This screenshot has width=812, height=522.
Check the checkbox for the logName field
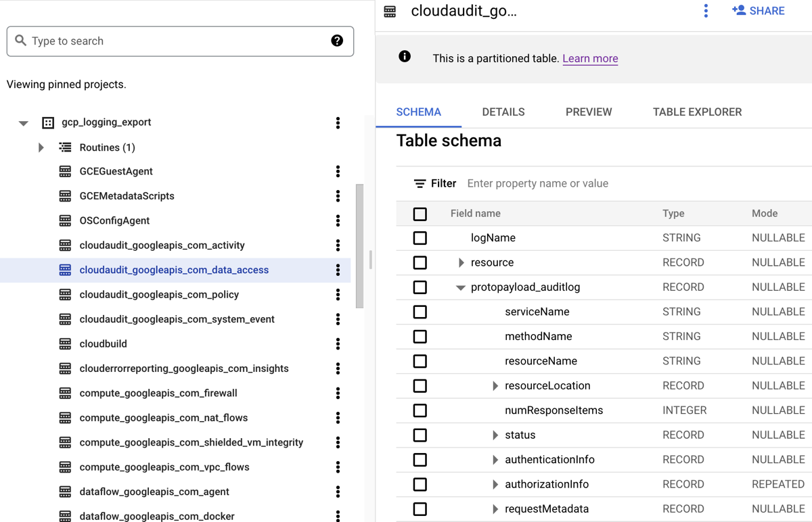point(420,238)
